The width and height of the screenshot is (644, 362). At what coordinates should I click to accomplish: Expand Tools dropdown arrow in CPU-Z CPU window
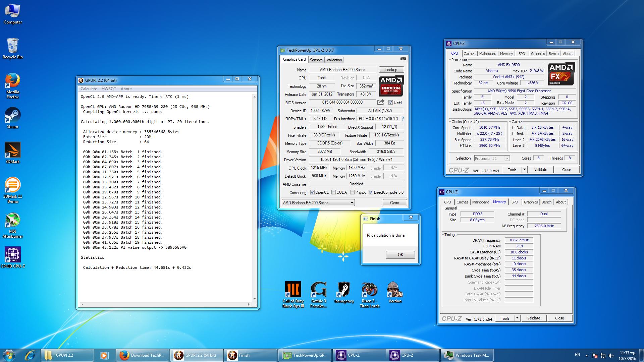click(524, 170)
